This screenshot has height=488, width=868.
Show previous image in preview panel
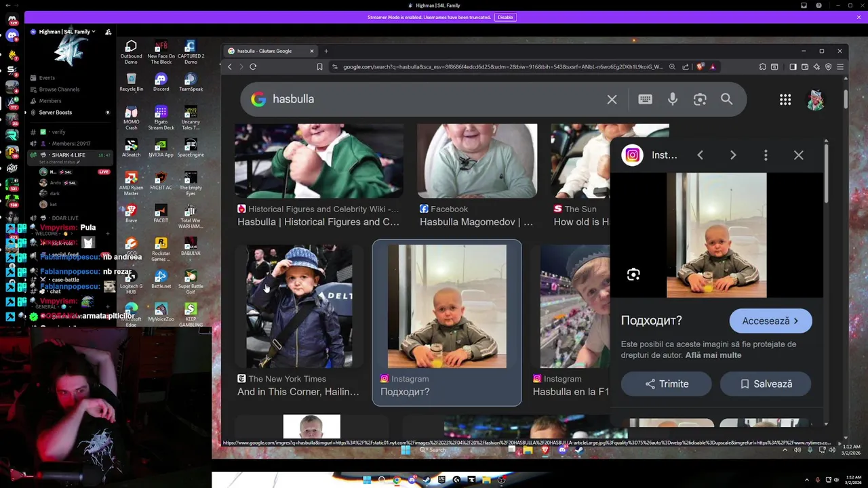coord(700,155)
